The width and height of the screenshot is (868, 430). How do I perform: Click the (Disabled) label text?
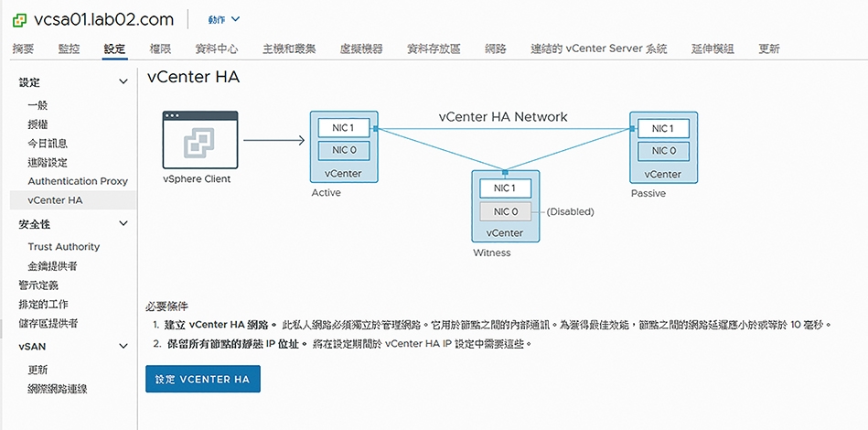coord(570,211)
